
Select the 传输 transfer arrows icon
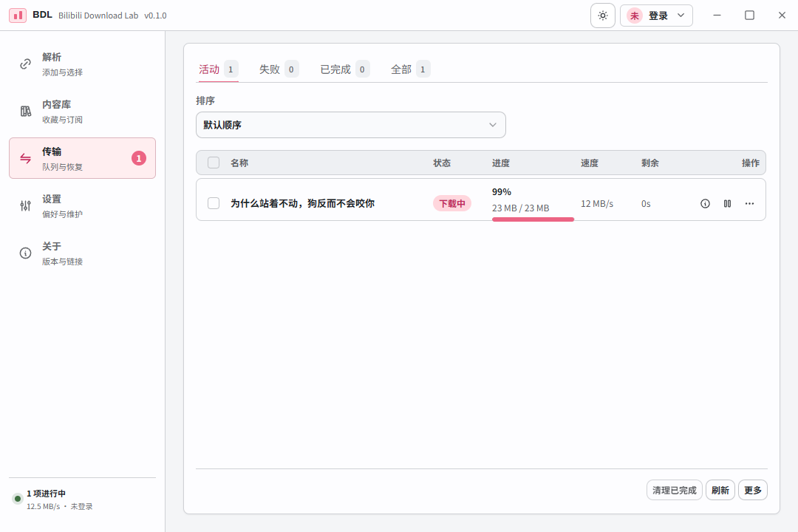(25, 158)
